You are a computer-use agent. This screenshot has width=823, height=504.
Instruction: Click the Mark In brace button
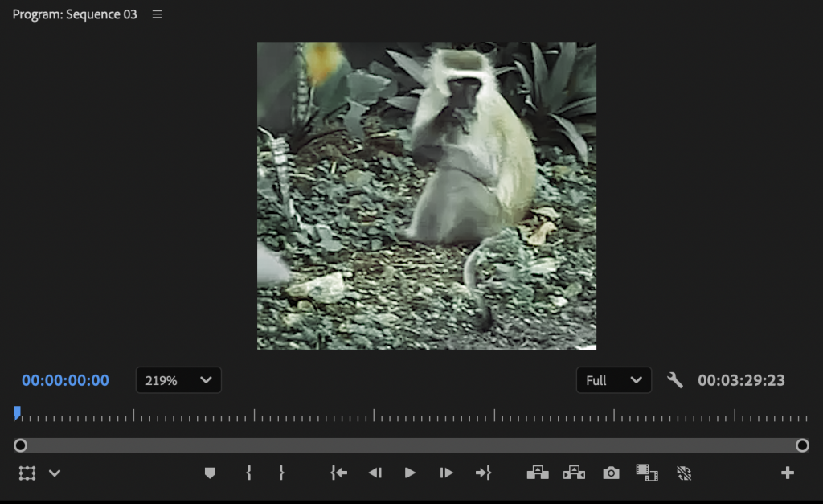click(249, 473)
